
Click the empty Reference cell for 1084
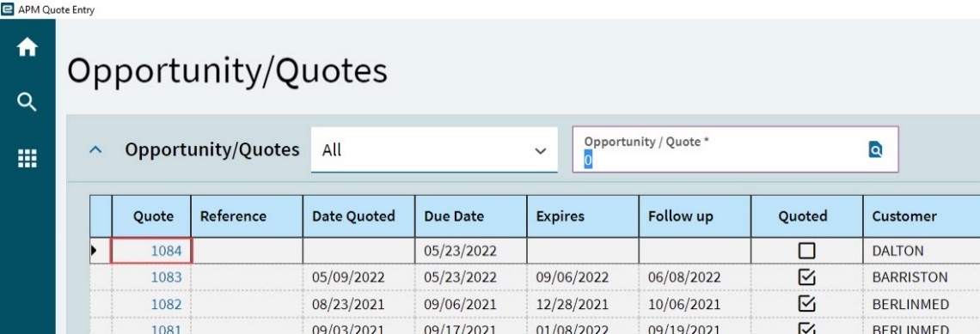coord(247,251)
